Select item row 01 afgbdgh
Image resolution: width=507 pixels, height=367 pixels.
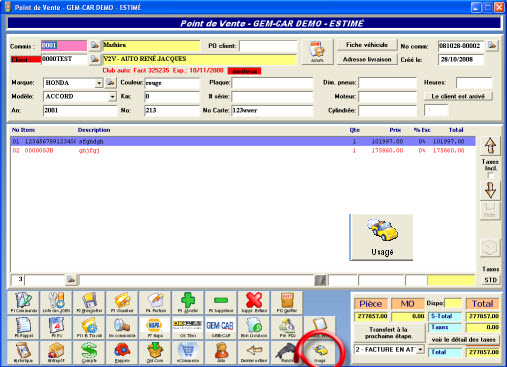[243, 141]
